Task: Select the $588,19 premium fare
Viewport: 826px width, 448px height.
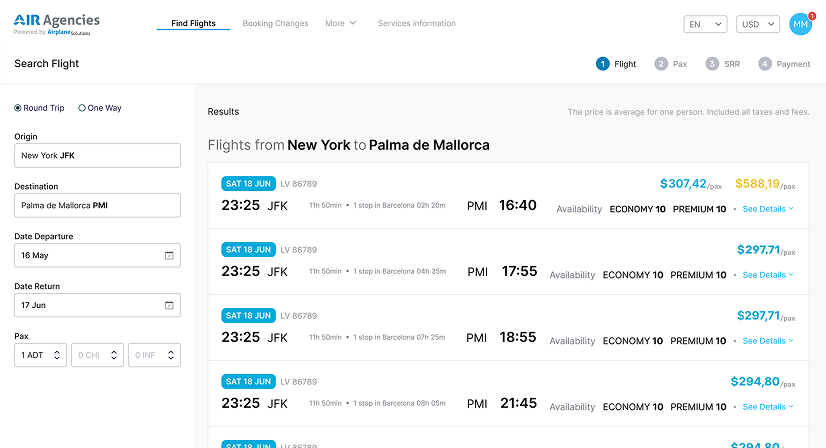Action: click(x=763, y=184)
